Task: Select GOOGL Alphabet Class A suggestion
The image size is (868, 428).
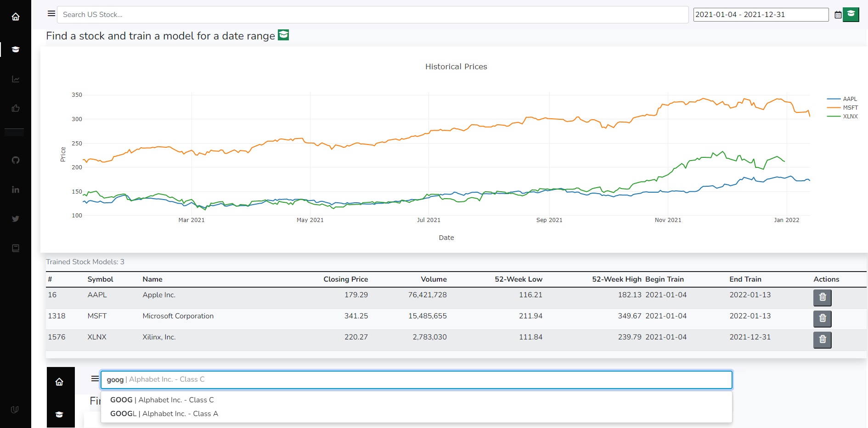Action: 416,414
